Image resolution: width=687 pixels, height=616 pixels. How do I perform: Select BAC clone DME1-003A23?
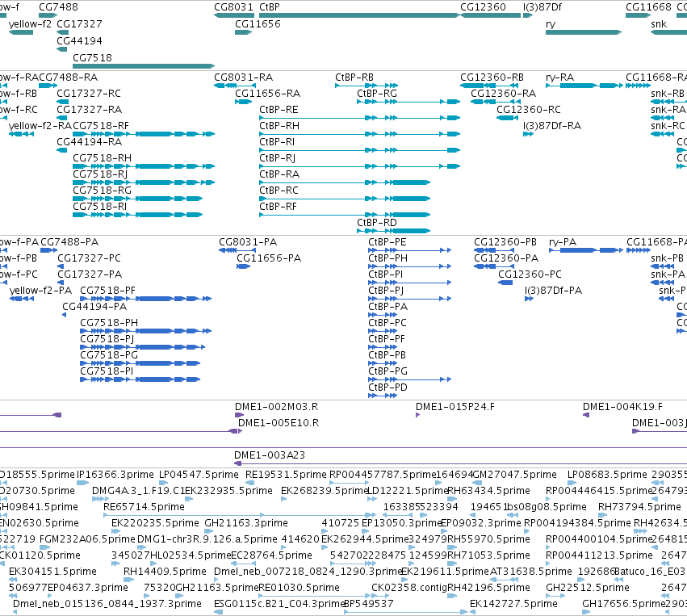270,455
